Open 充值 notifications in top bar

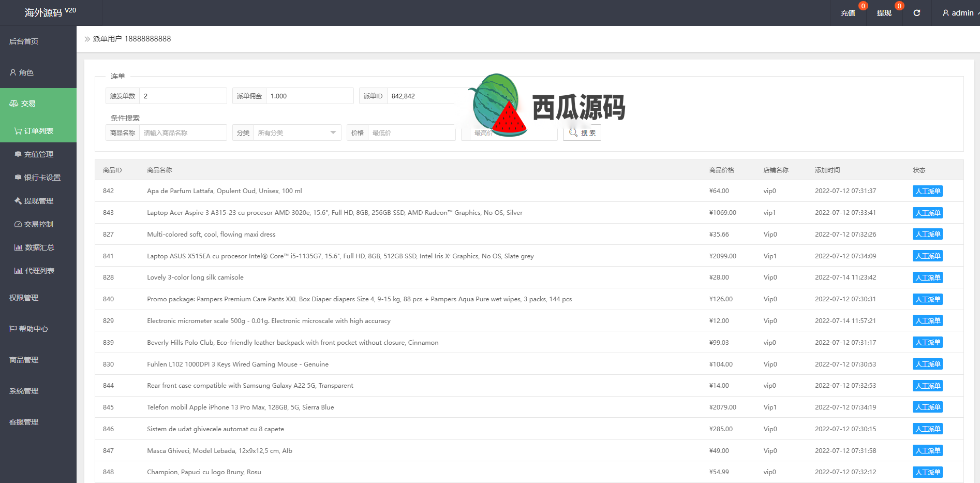(x=848, y=13)
